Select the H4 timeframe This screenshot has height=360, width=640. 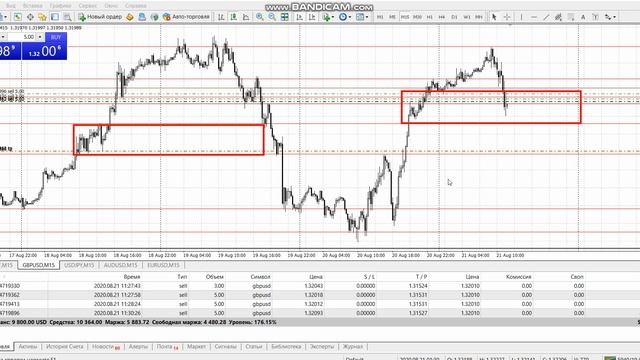click(x=442, y=17)
